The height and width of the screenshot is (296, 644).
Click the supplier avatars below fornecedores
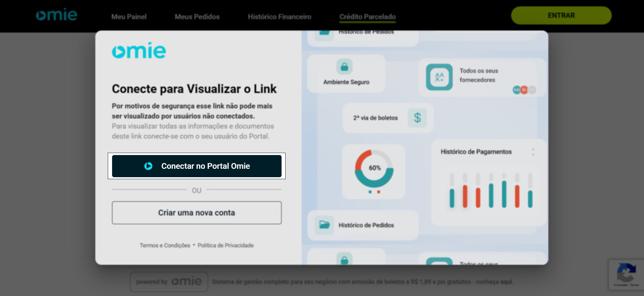click(524, 90)
